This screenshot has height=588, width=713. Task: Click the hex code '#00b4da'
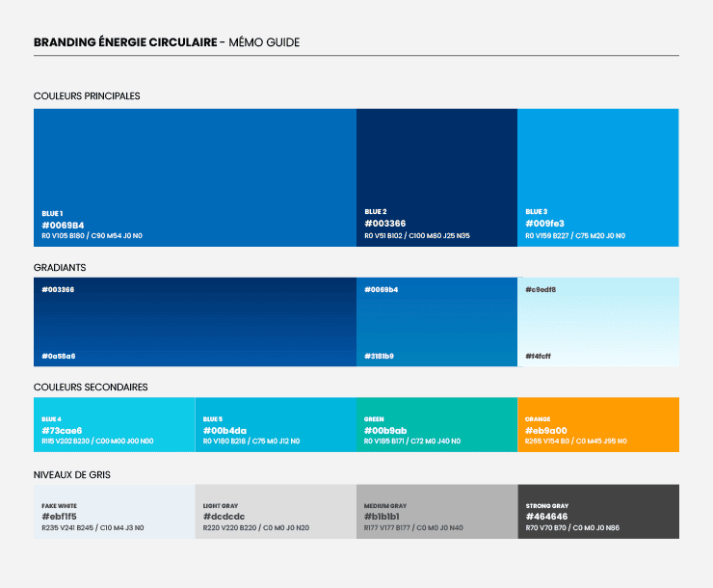click(224, 430)
